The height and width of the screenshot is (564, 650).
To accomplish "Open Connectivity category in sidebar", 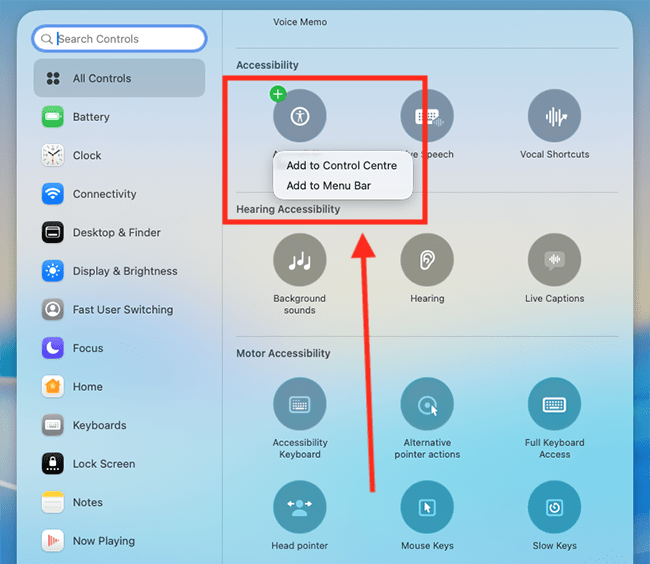I will pyautogui.click(x=104, y=194).
